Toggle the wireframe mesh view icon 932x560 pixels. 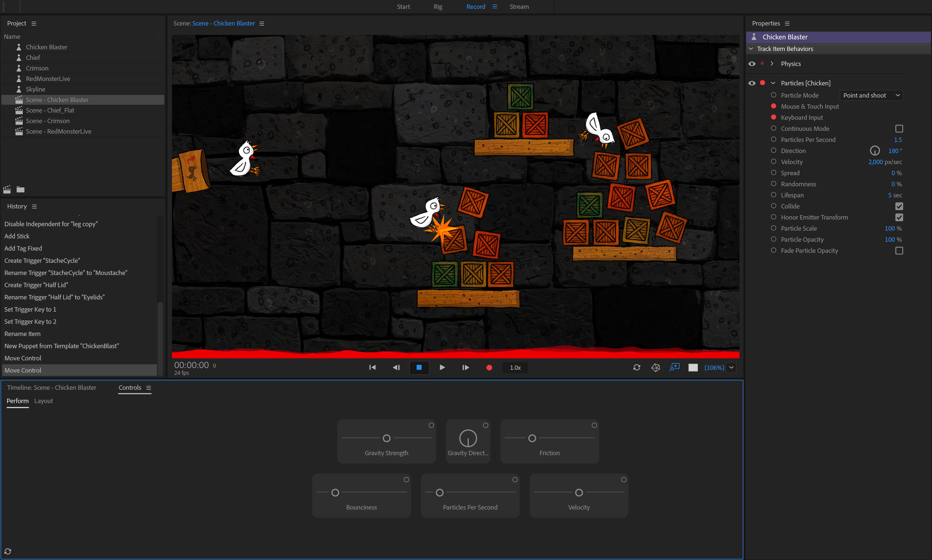click(x=655, y=367)
